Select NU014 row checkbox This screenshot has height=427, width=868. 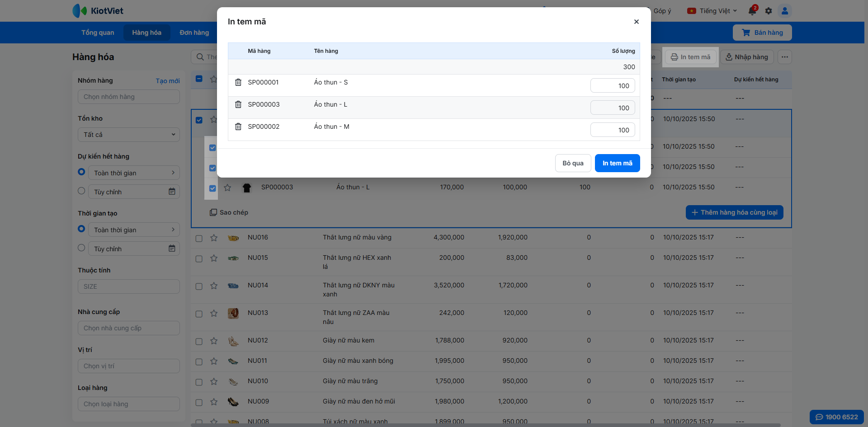coord(199,286)
